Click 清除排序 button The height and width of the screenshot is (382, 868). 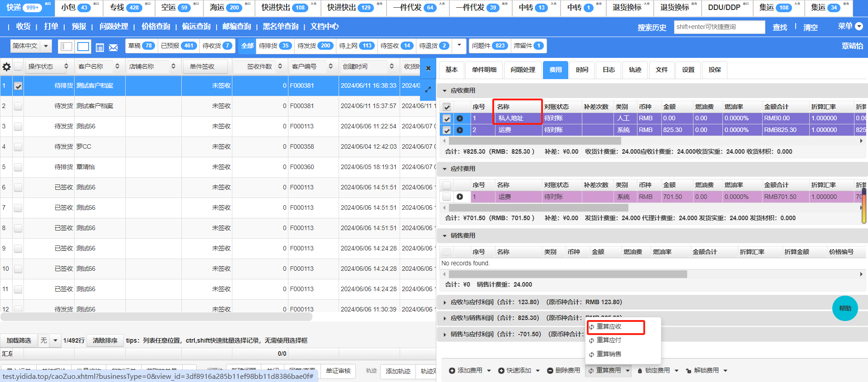(x=105, y=340)
